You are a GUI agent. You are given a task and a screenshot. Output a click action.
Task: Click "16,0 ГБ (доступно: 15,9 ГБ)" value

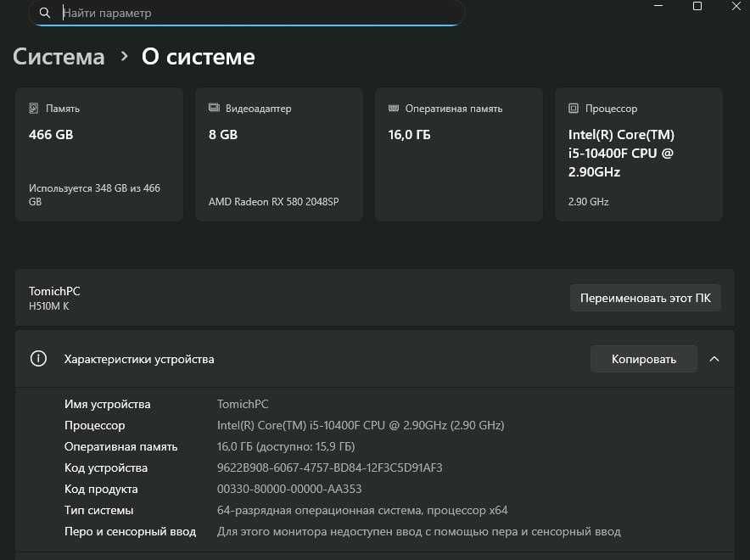[286, 446]
